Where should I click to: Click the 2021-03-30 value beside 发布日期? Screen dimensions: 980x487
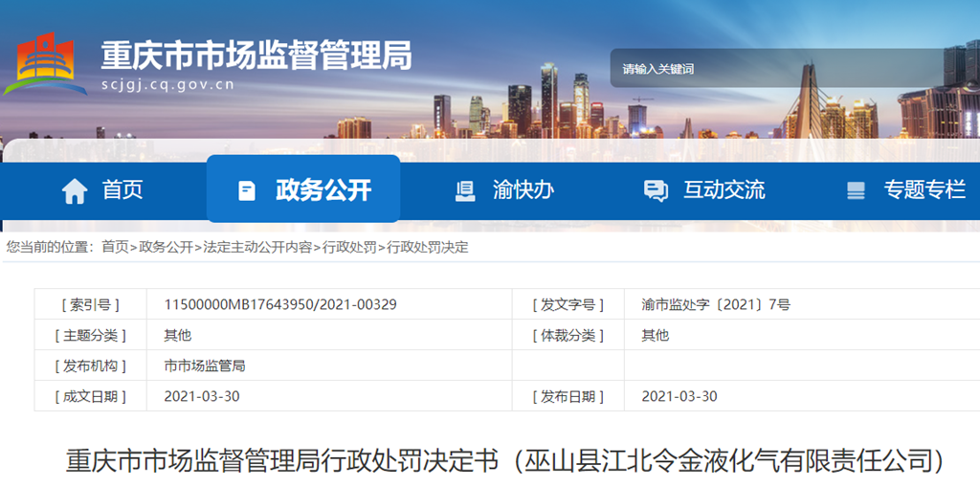pyautogui.click(x=679, y=396)
